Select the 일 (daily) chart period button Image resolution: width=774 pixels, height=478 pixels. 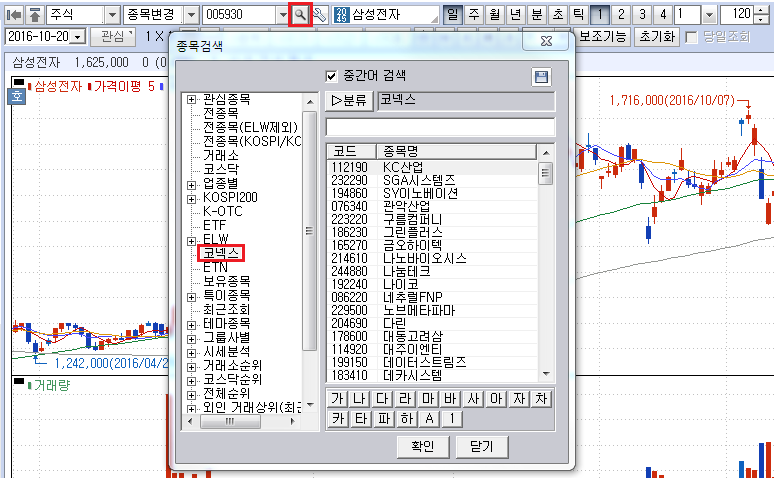coord(453,15)
